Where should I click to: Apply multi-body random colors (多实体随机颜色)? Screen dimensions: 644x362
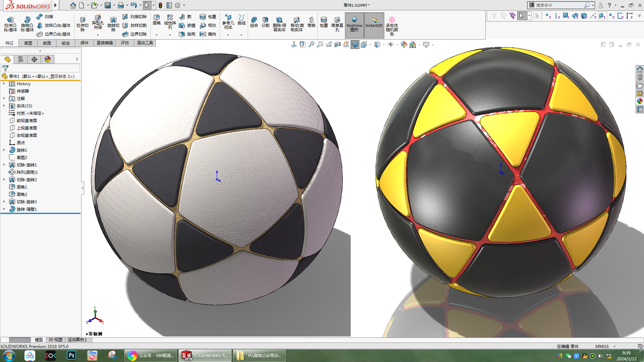(x=392, y=26)
